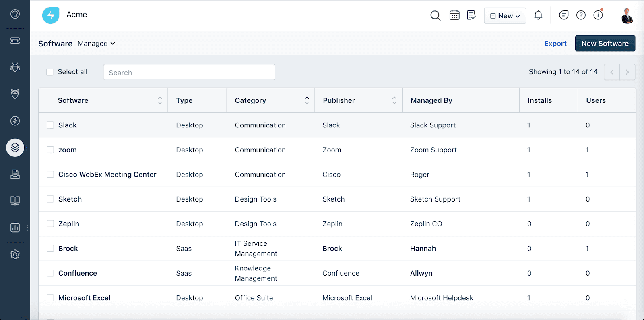Open the chat message icon in header
The image size is (644, 320).
pos(564,15)
